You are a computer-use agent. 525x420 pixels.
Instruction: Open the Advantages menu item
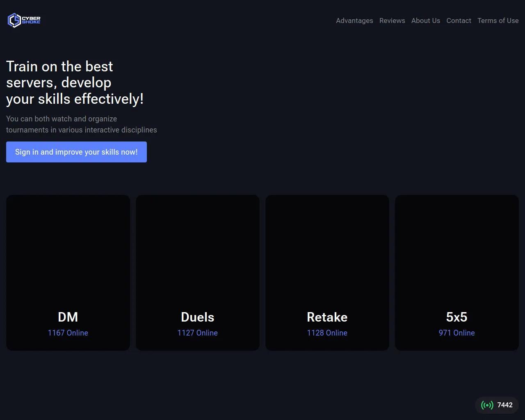pyautogui.click(x=354, y=21)
